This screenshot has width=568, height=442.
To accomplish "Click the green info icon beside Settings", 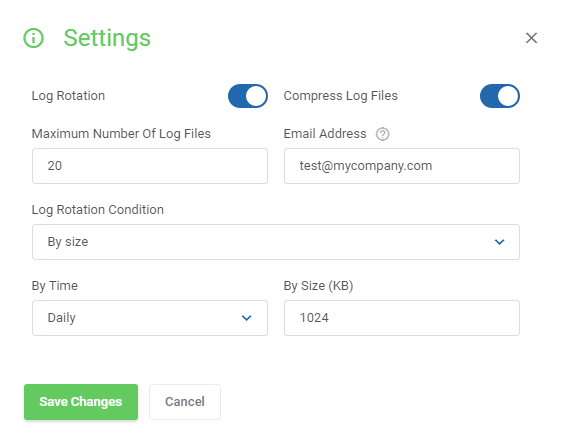I will 33,38.
